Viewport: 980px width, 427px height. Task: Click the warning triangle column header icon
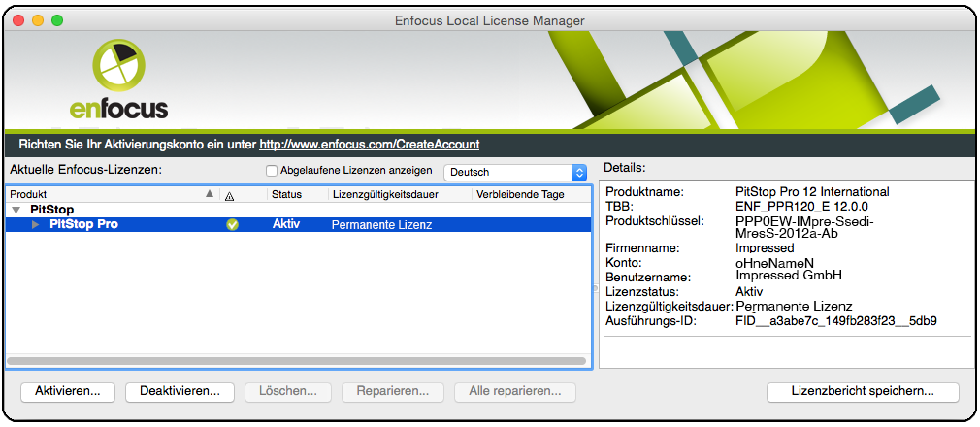pos(229,195)
